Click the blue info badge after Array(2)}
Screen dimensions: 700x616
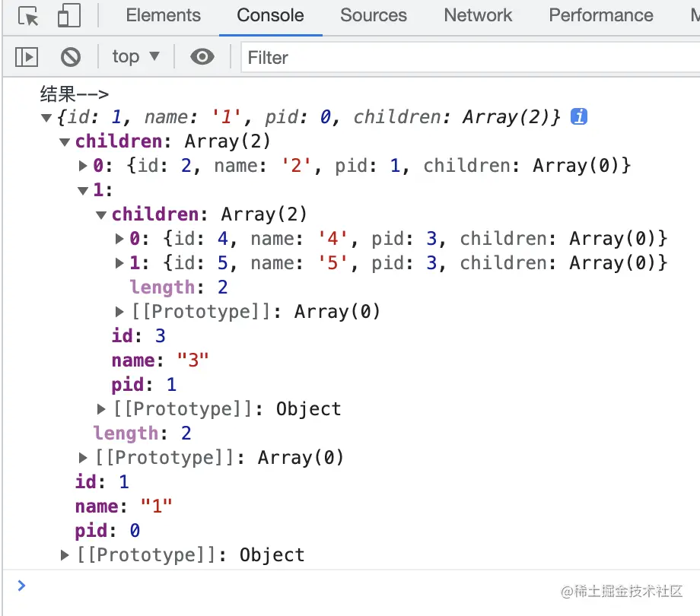click(x=578, y=116)
